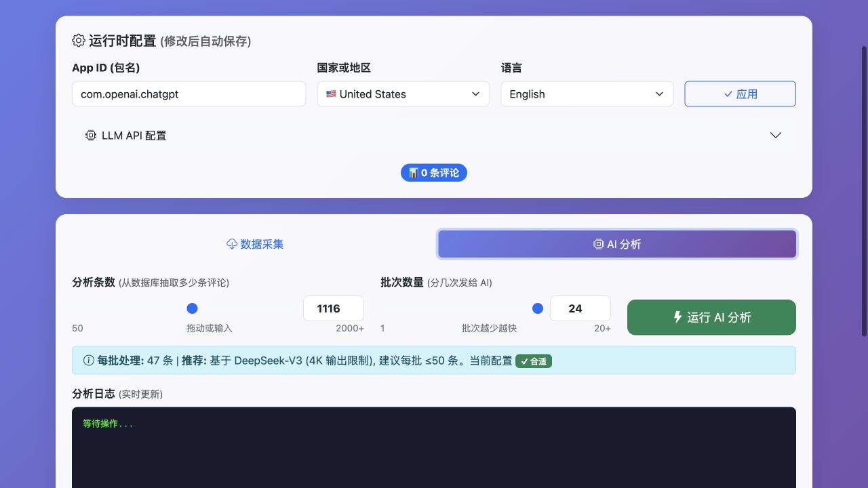
Task: Click the page vertical scrollbar
Action: coord(864,191)
